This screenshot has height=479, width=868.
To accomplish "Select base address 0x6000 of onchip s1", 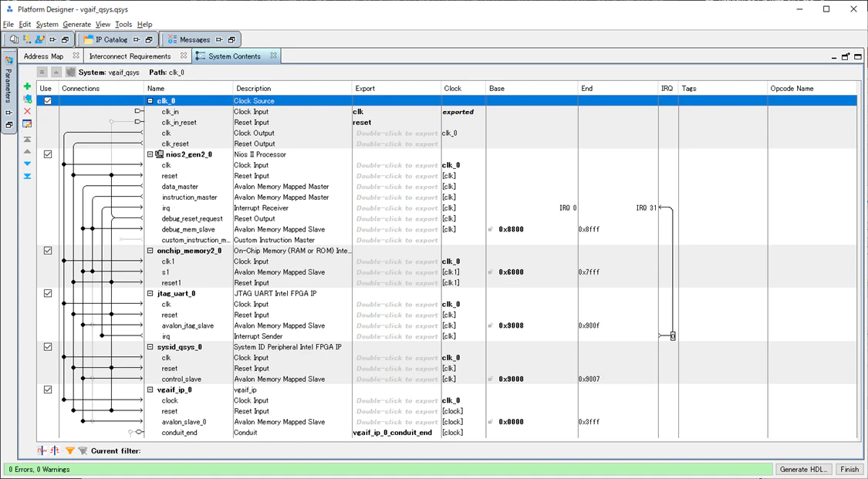I will tap(511, 272).
